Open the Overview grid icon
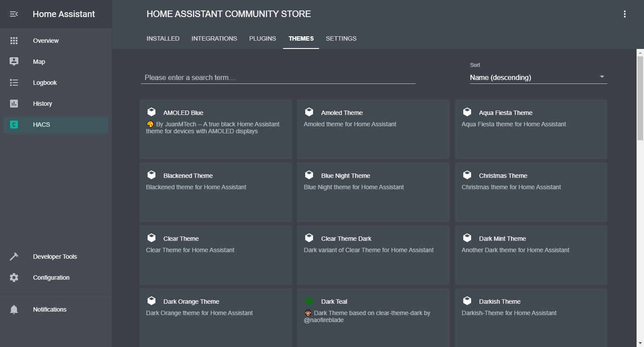This screenshot has height=347, width=644. tap(14, 41)
